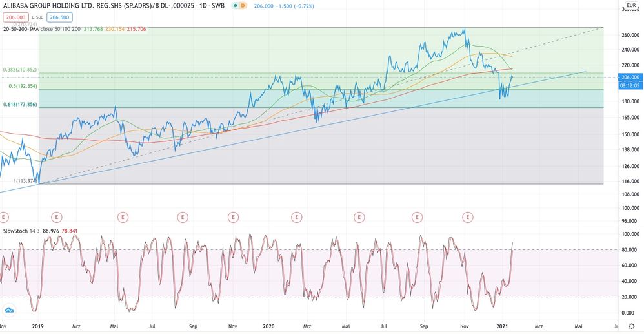Open chart settings gear icon

click(631, 327)
